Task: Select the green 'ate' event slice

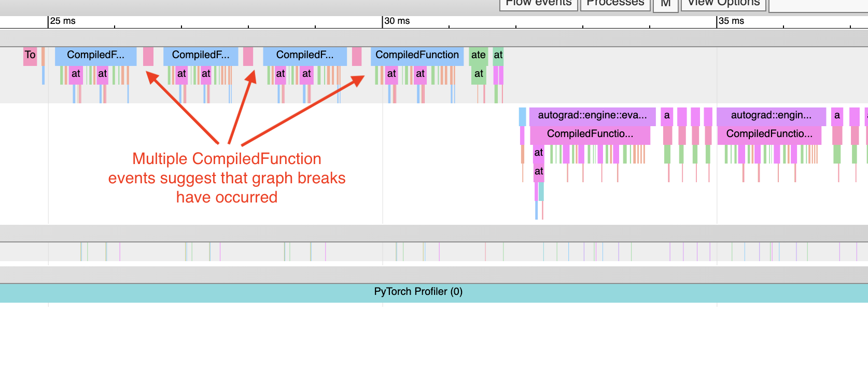Action: coord(478,56)
